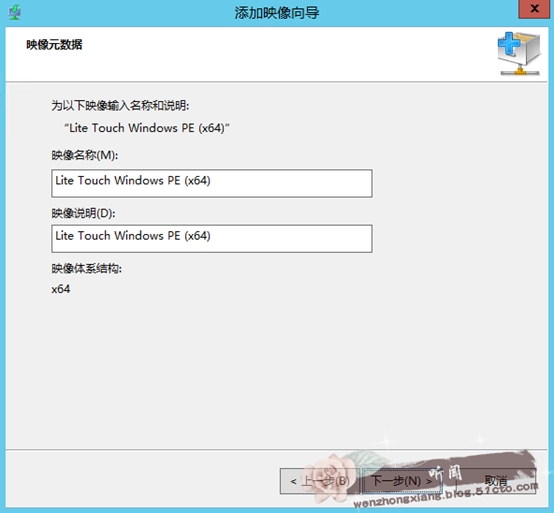Click the 映像说明(D) label

coord(83,213)
